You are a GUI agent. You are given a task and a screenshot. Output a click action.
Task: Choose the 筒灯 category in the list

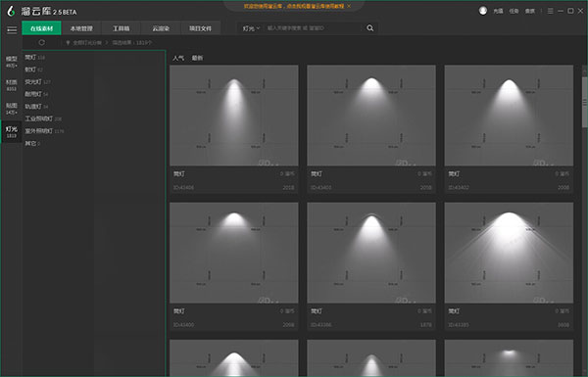point(35,58)
